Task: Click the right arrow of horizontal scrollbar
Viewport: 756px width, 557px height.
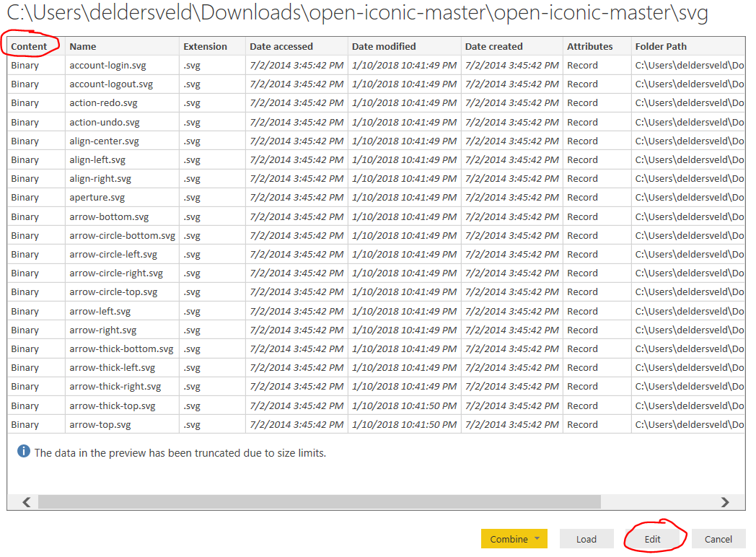Action: pyautogui.click(x=725, y=502)
